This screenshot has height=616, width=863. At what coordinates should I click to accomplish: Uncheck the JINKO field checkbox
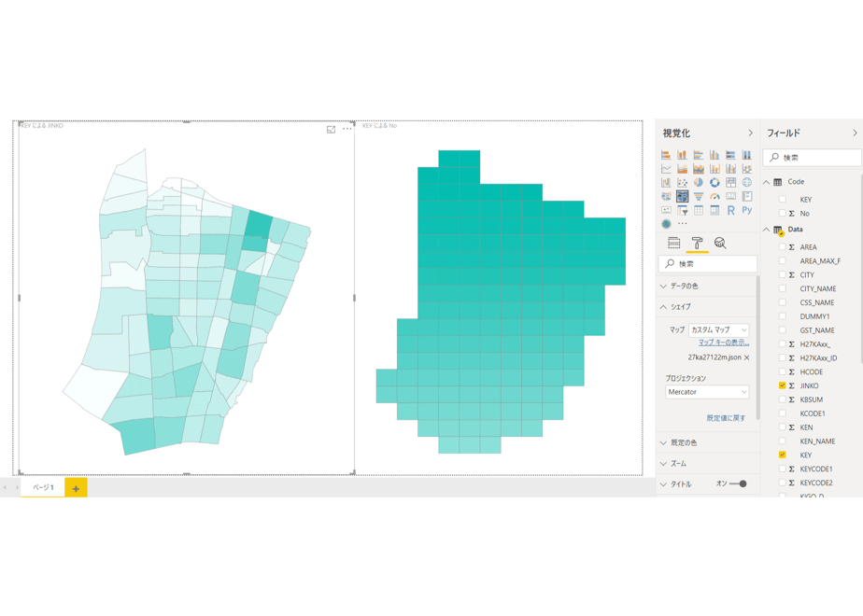[782, 385]
